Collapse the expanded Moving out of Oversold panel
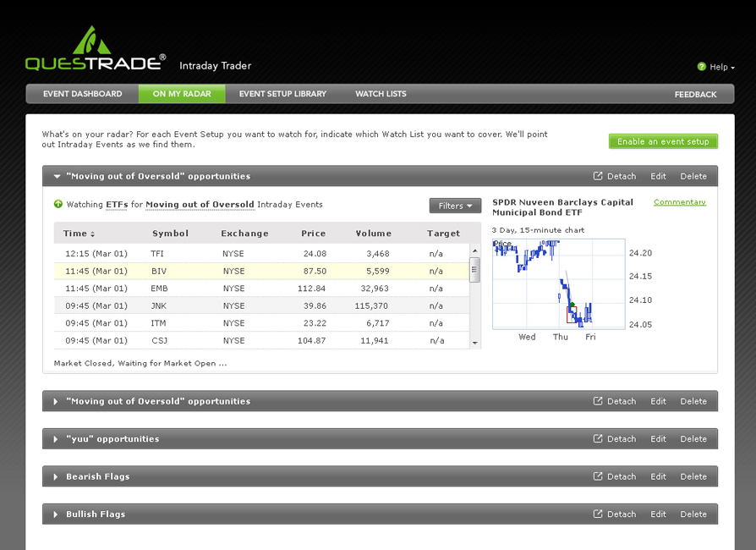 (57, 176)
